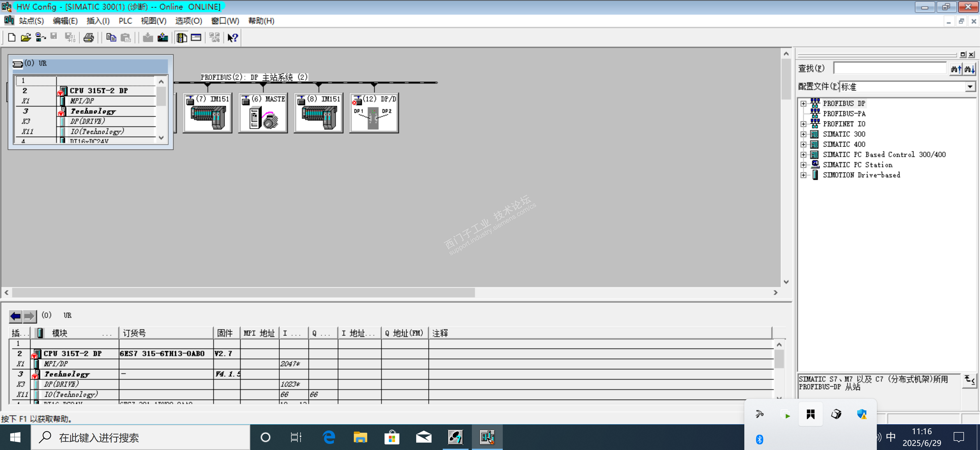Toggle the address overview window button
Screen dimensions: 980x450
pyautogui.click(x=196, y=37)
